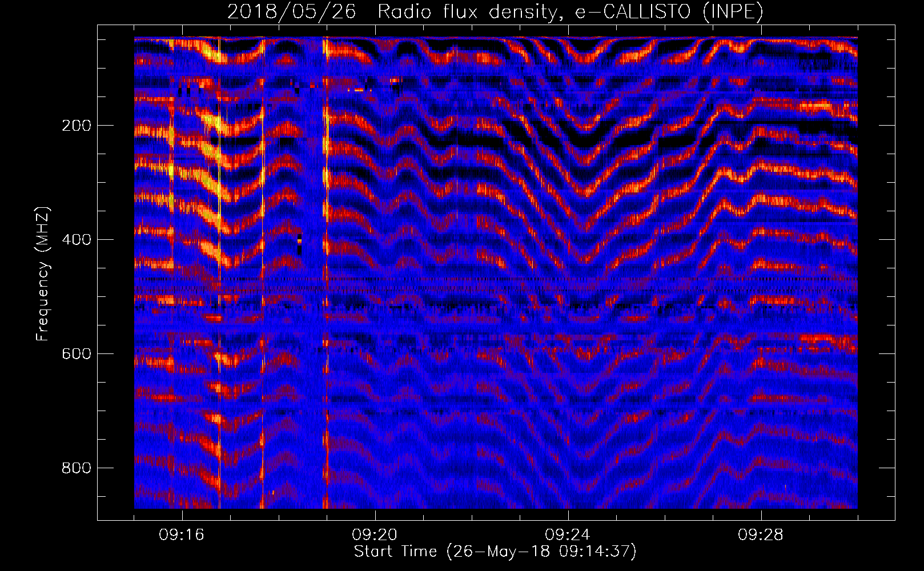Click the 09:28 time tick label

(x=761, y=535)
